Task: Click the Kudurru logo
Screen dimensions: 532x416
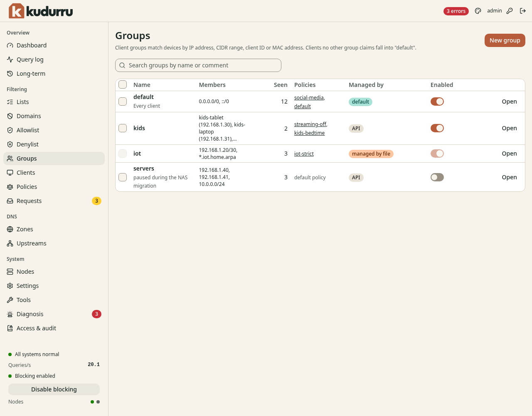Action: click(40, 11)
